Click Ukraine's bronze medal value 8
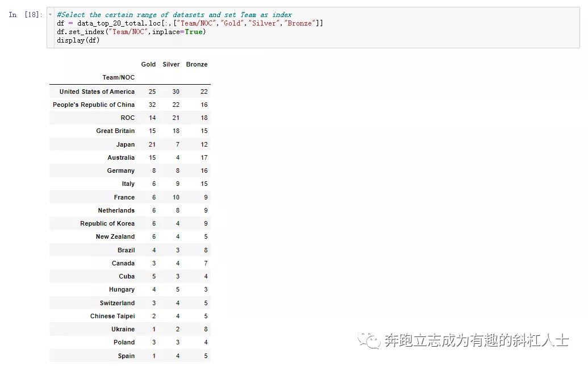 pos(205,329)
